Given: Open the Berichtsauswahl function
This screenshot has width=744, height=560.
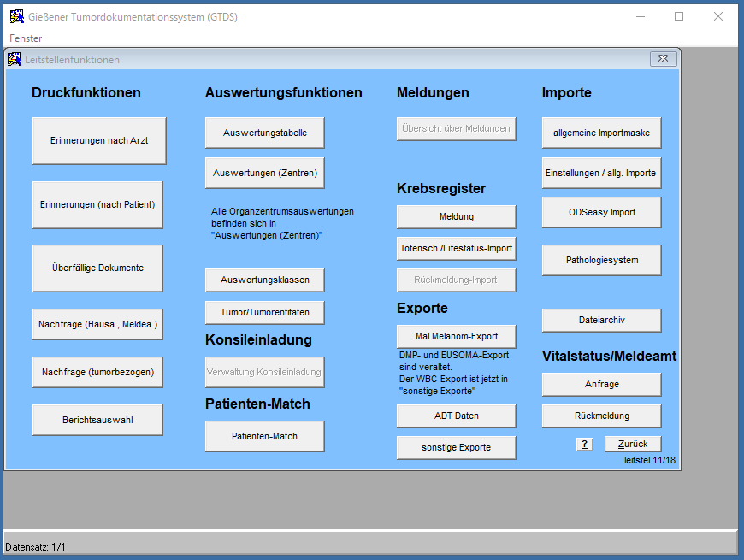Looking at the screenshot, I should (97, 420).
